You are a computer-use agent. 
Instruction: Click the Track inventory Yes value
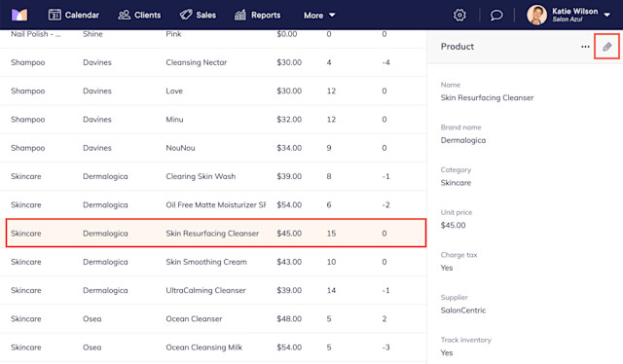click(x=447, y=353)
